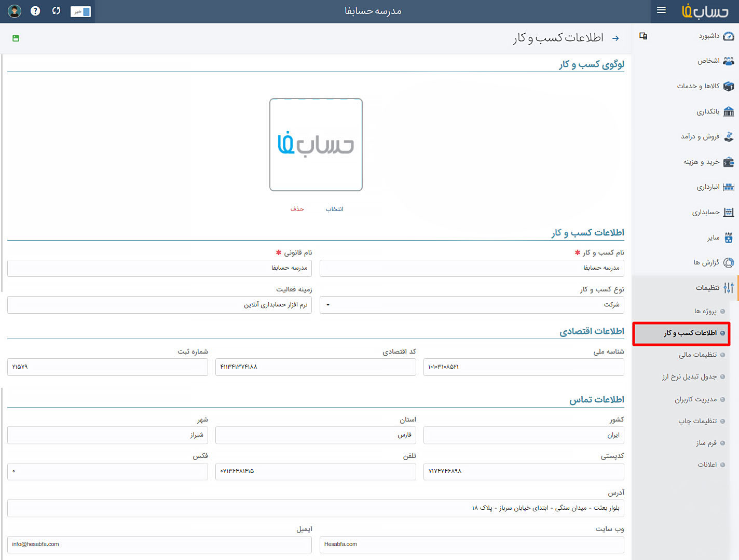Viewport: 739px width, 560px height.
Task: Click the نام کسب و کار field
Action: (472, 268)
